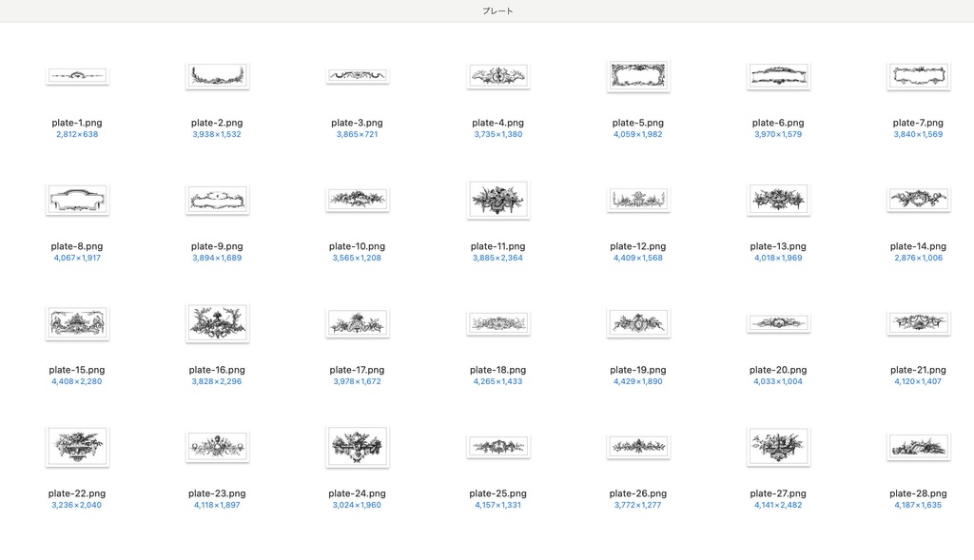
Task: Select the plate-11.png name label
Action: point(498,246)
